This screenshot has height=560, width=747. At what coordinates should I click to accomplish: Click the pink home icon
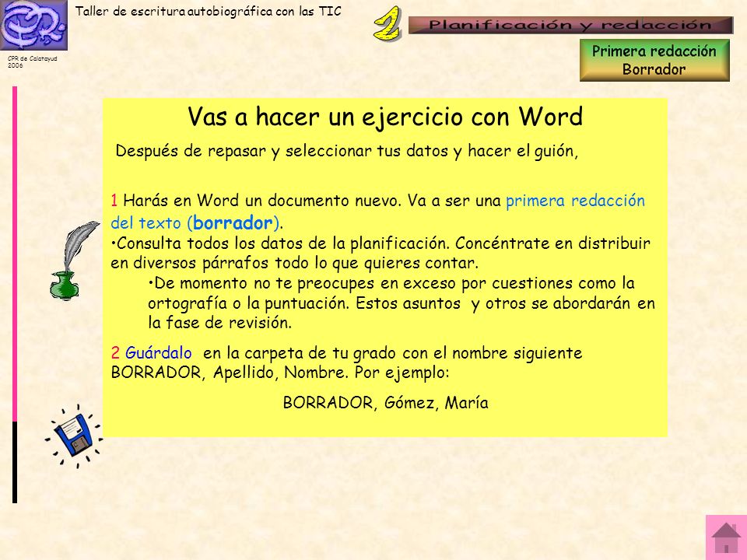(x=726, y=537)
